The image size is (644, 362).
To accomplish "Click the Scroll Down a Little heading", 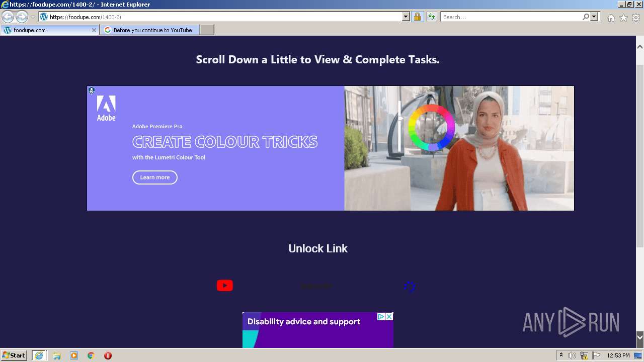I will [318, 59].
